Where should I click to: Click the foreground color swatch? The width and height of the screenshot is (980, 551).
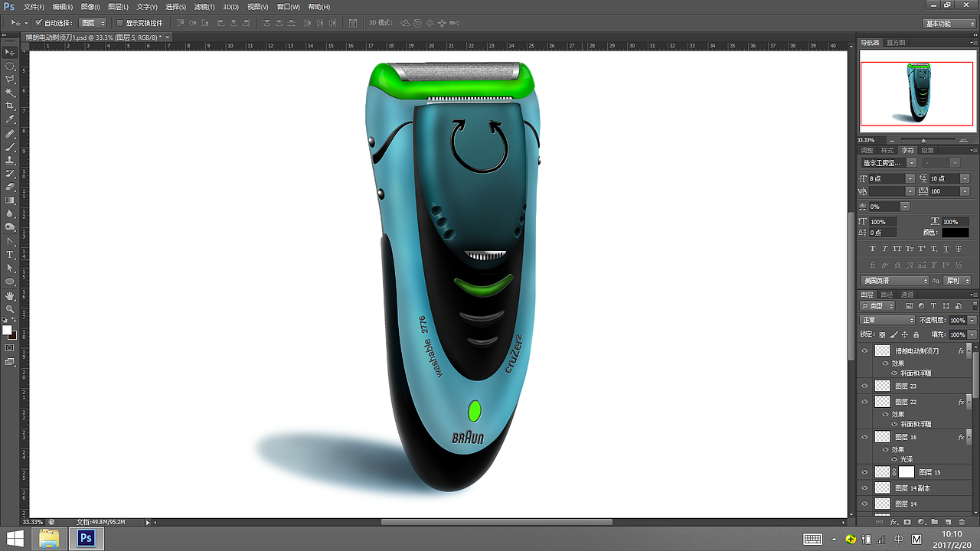click(x=7, y=330)
